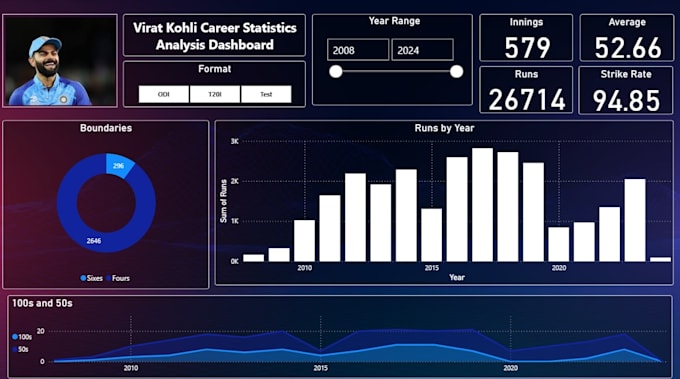Select the T20I format button
This screenshot has height=379, width=680.
tap(215, 94)
